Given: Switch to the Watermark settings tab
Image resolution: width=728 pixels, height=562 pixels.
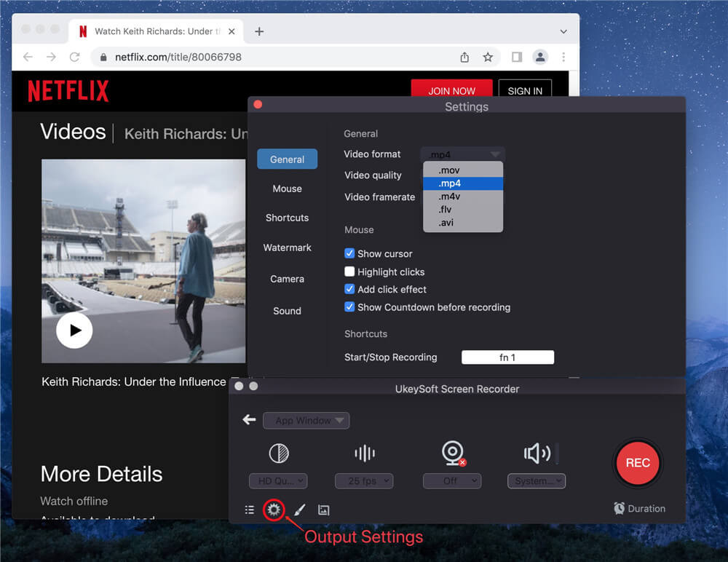Looking at the screenshot, I should tap(287, 248).
